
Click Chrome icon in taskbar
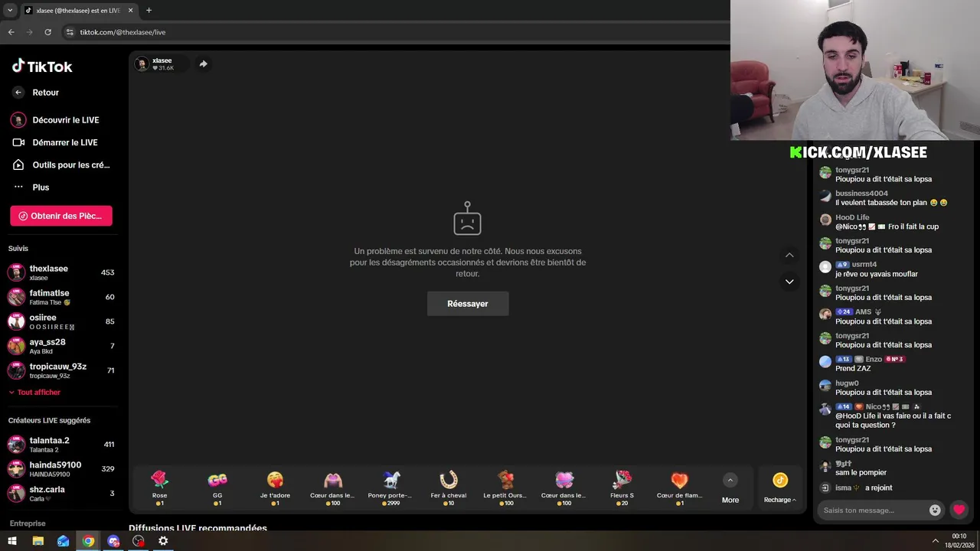(88, 541)
